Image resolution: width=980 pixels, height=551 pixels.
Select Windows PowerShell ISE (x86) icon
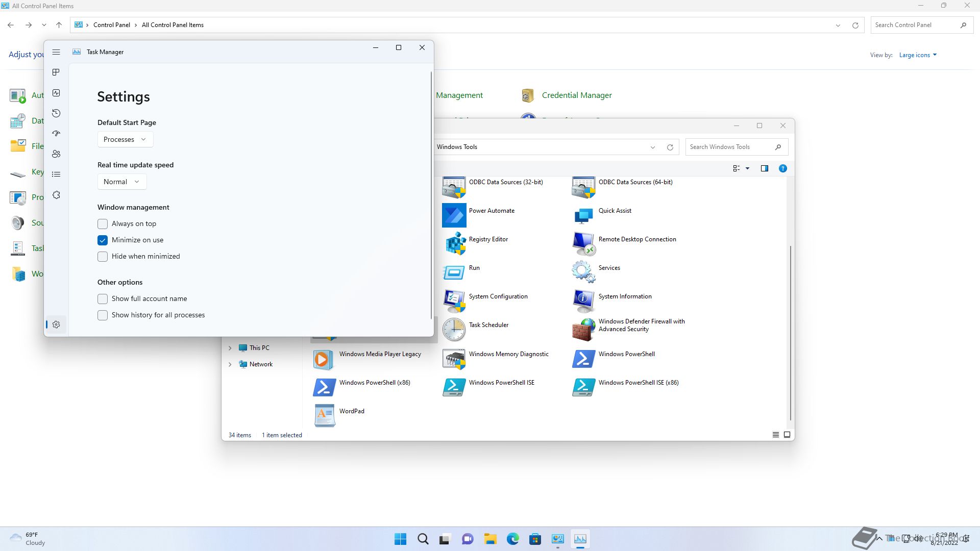tap(583, 387)
